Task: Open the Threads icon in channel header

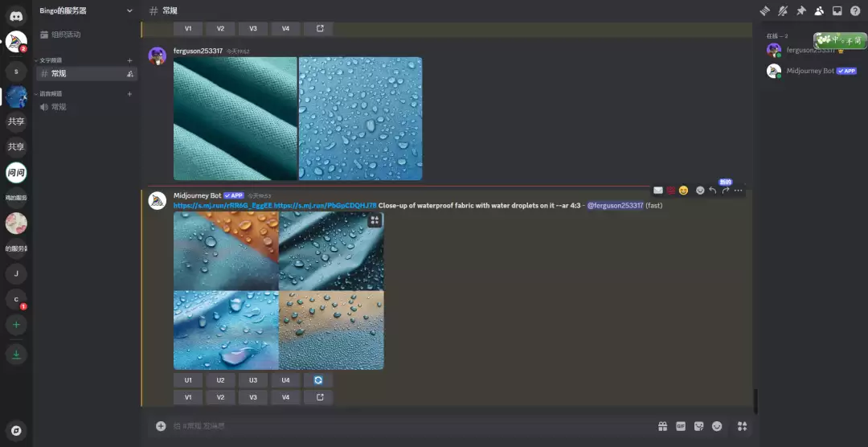Action: (764, 10)
